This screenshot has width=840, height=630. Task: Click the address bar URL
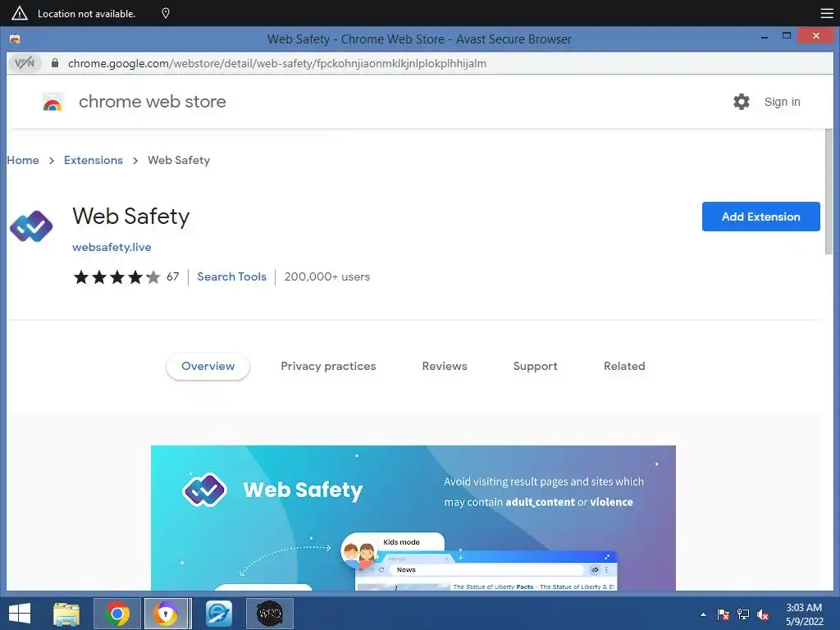[277, 63]
